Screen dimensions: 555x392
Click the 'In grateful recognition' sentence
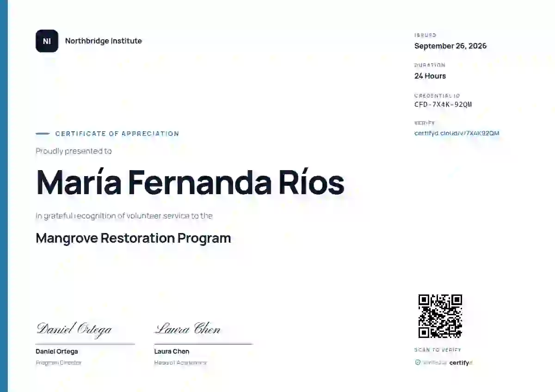click(124, 216)
